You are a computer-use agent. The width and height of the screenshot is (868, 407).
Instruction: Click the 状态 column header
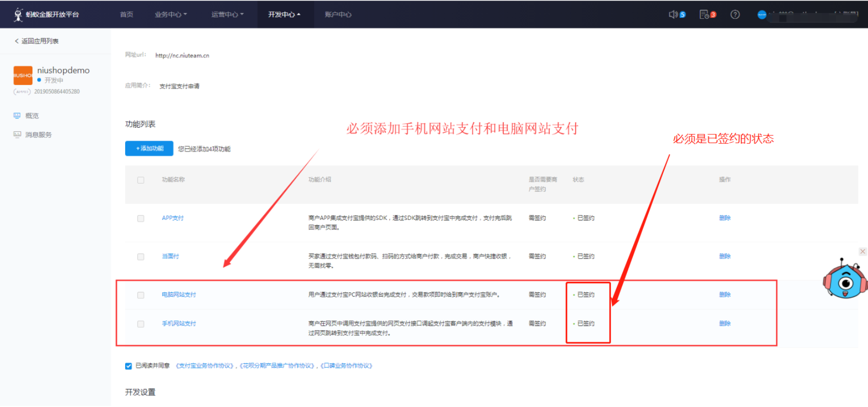[x=578, y=179]
